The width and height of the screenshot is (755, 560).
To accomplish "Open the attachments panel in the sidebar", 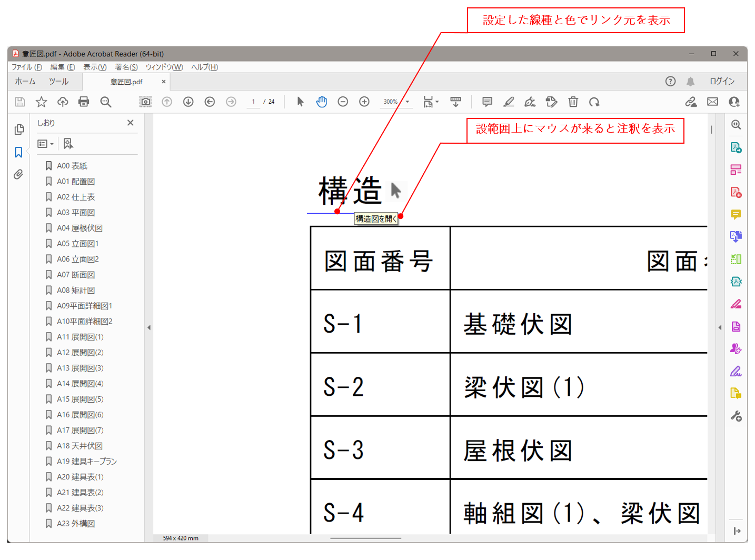I will pyautogui.click(x=18, y=174).
